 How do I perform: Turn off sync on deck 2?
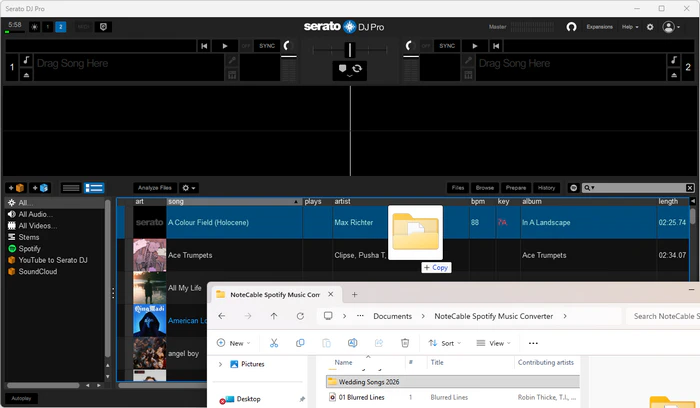pos(426,46)
